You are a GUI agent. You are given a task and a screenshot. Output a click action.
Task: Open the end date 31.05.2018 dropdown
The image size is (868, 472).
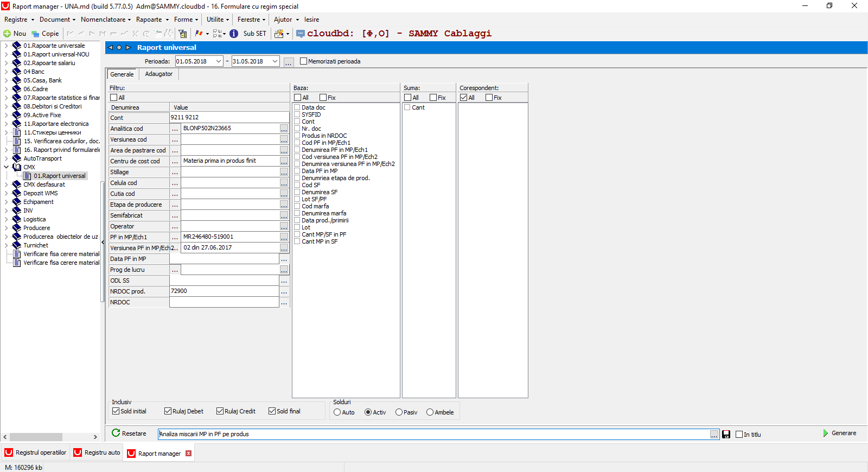point(275,61)
